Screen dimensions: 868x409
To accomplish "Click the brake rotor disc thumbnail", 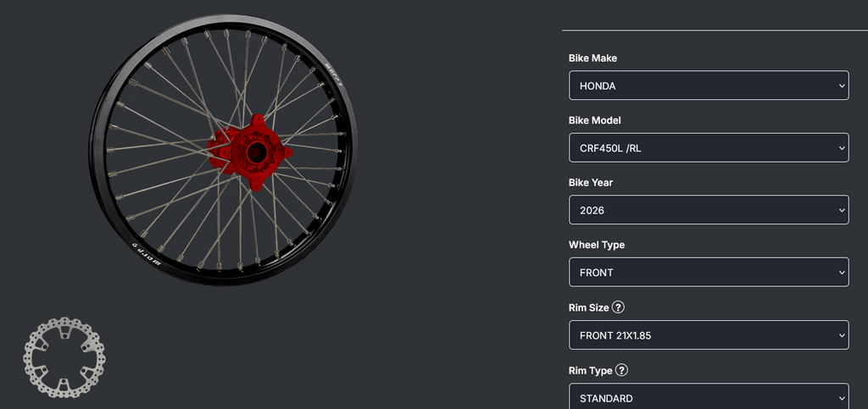I will click(x=64, y=357).
